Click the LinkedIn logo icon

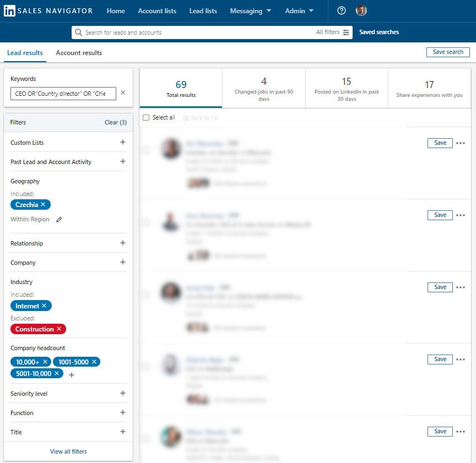tap(9, 11)
